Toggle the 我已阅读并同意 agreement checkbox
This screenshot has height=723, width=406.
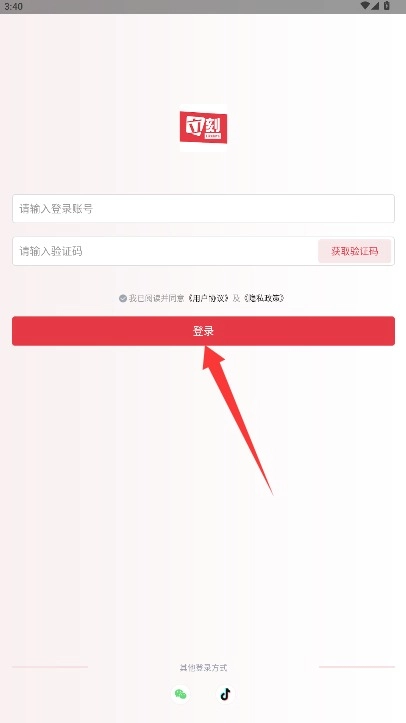(123, 298)
